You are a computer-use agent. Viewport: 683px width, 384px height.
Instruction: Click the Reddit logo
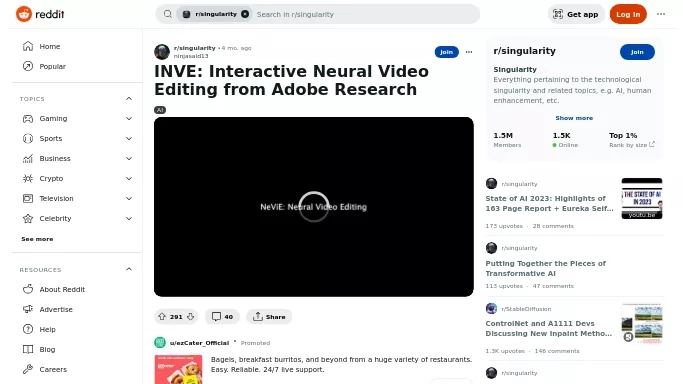[x=40, y=14]
